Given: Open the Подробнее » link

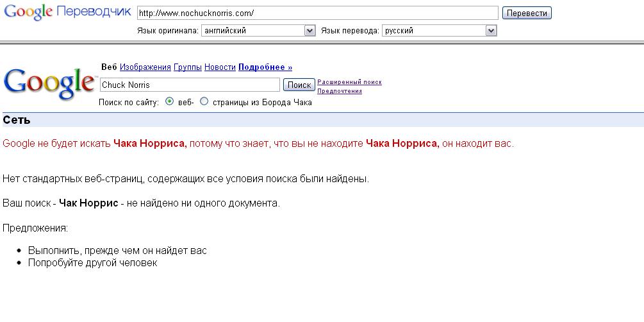Looking at the screenshot, I should 265,67.
